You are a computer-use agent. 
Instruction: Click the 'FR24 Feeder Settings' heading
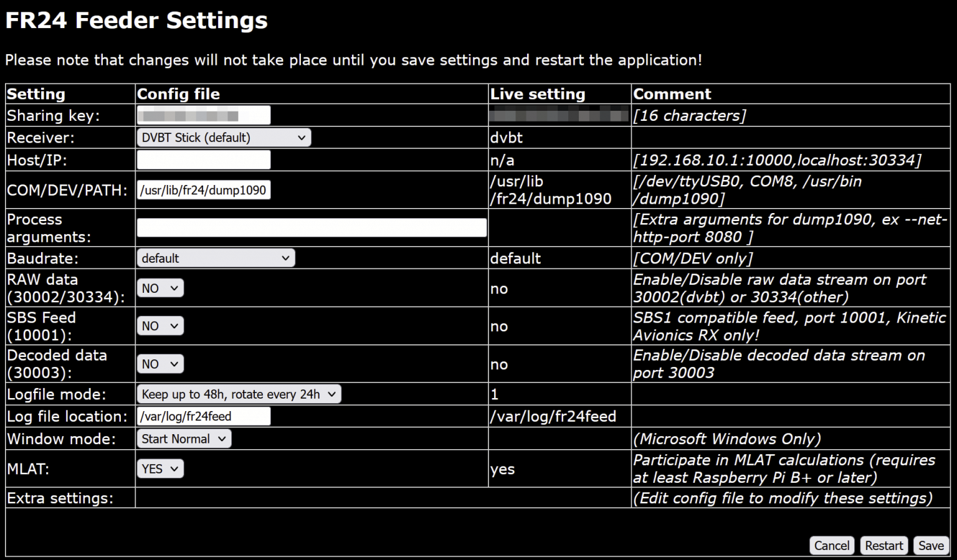pyautogui.click(x=136, y=21)
